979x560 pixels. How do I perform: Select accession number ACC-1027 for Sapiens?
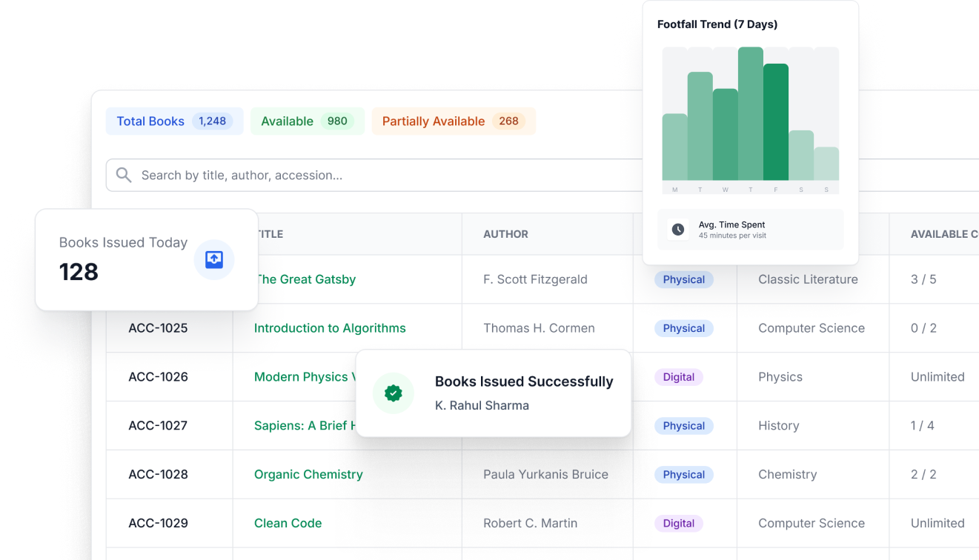click(x=158, y=425)
